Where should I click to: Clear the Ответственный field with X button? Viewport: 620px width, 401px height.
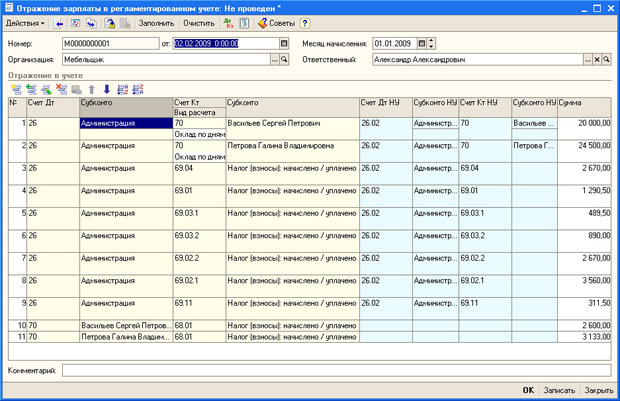coord(597,60)
